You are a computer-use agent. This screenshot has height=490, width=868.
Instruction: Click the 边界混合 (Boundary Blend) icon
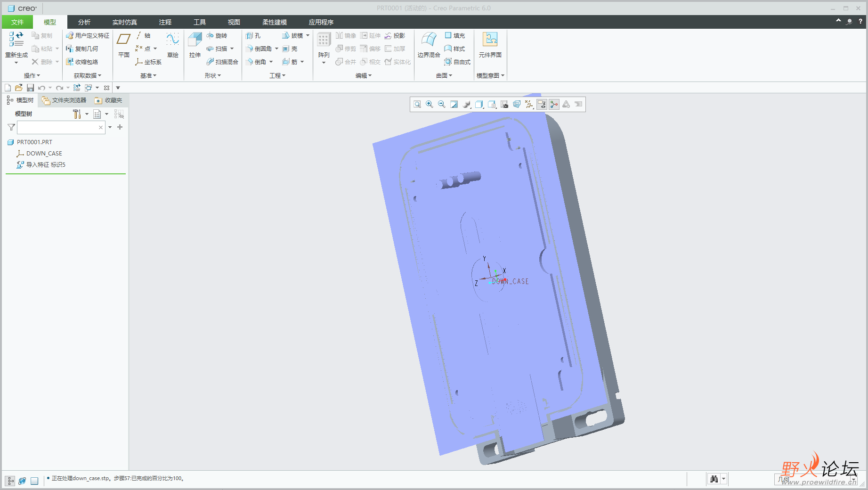pos(429,40)
